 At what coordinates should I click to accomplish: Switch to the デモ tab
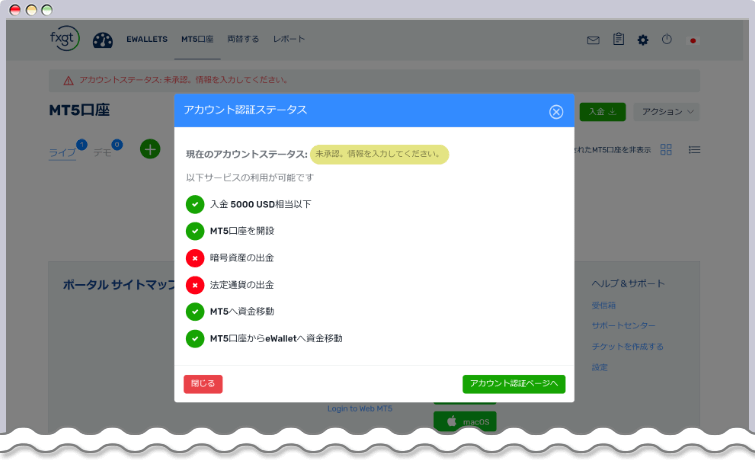pos(102,152)
